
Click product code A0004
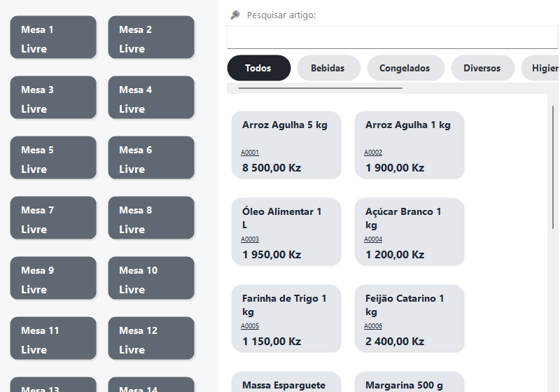click(x=373, y=239)
